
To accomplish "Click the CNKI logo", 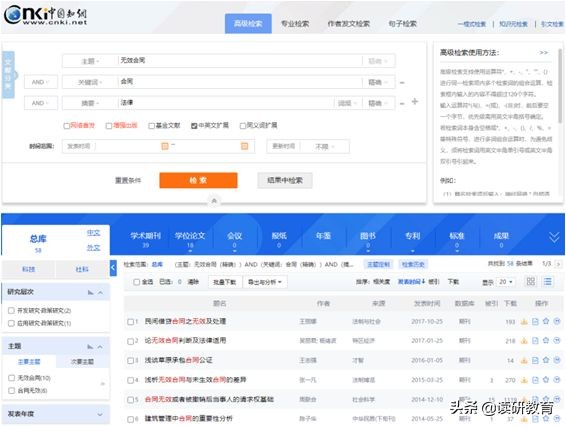I will click(x=45, y=15).
